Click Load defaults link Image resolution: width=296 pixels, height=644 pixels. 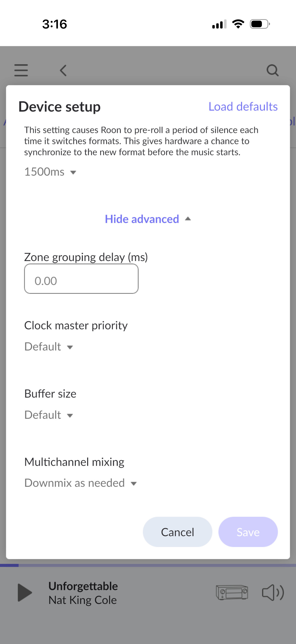point(243,107)
